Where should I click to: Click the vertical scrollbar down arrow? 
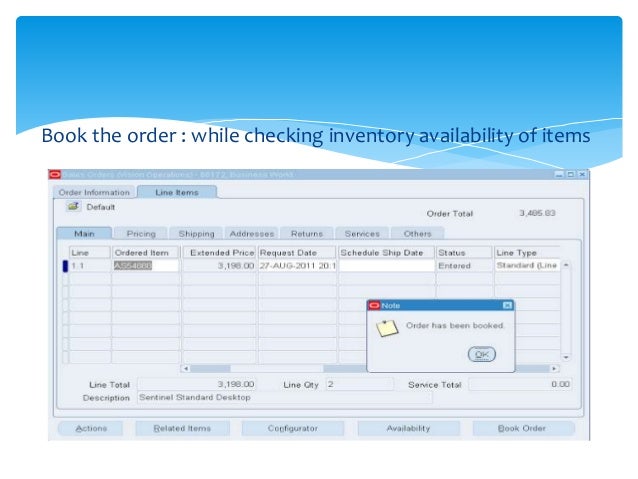(566, 357)
